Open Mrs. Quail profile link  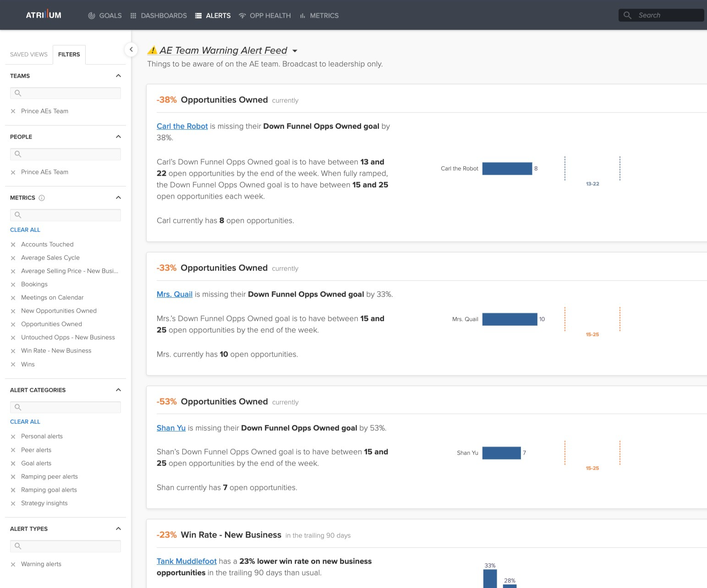tap(175, 294)
